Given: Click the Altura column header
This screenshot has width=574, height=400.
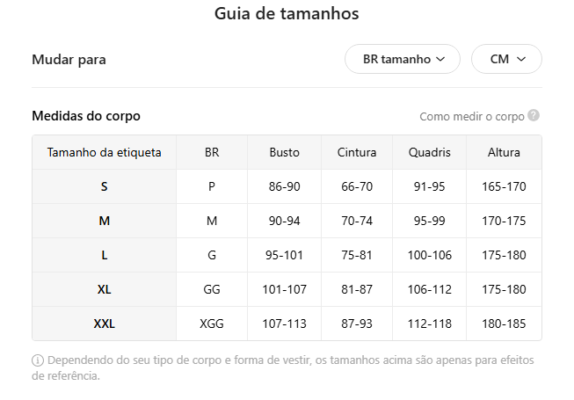Looking at the screenshot, I should coord(504,152).
